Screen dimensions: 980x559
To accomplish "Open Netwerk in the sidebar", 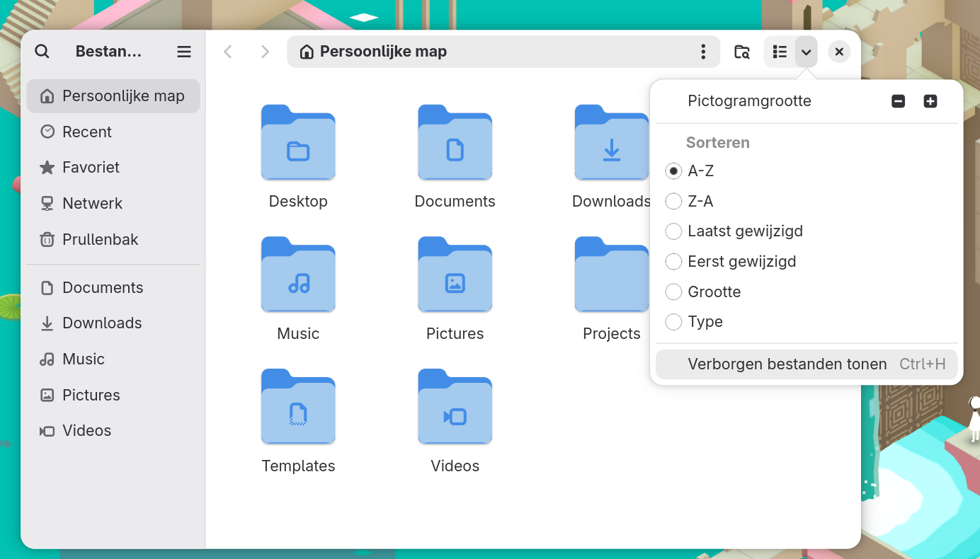I will point(92,204).
